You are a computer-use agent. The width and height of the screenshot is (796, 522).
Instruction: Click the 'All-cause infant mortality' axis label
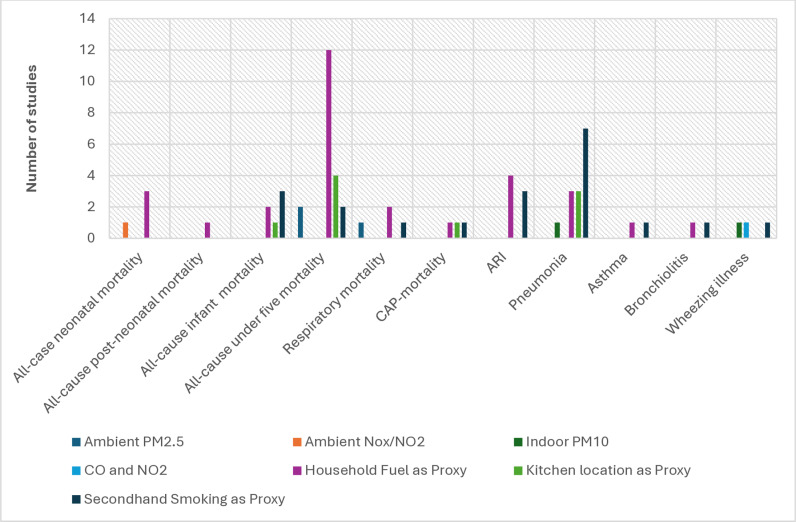coord(203,315)
